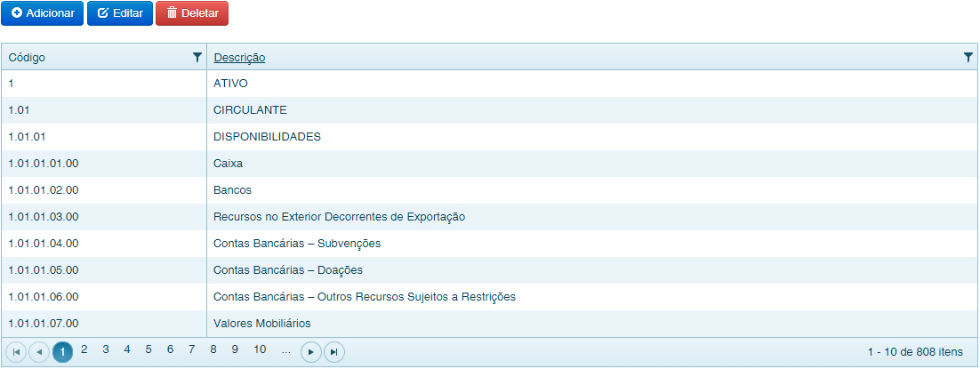Select the ATIVO row
Viewport: 980px width, 369px height.
click(489, 84)
